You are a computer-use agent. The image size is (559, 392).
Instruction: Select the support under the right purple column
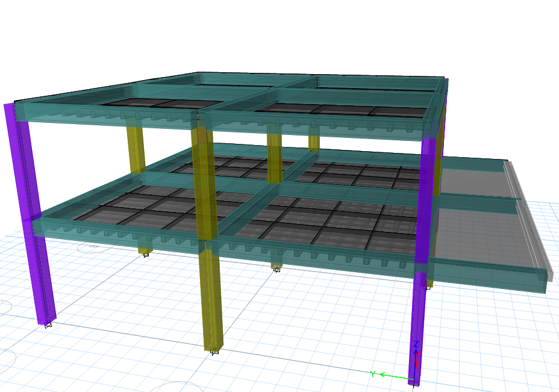[414, 385]
